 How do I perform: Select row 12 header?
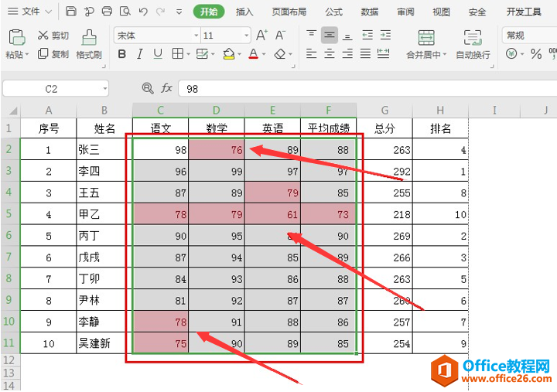pos(9,360)
